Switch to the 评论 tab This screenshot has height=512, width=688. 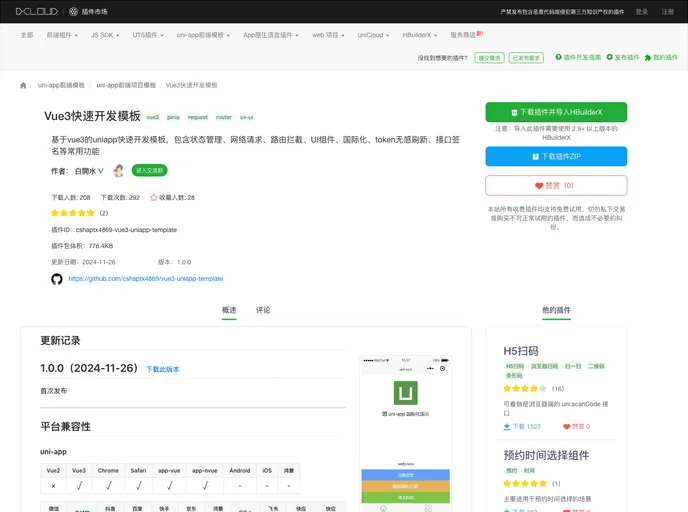click(x=263, y=310)
